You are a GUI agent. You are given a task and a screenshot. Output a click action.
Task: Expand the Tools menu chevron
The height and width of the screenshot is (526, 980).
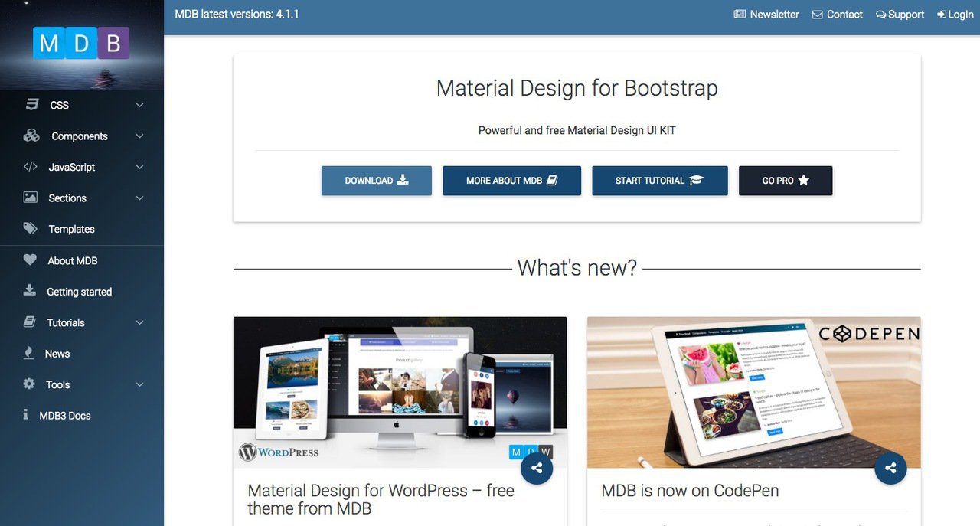(x=139, y=384)
